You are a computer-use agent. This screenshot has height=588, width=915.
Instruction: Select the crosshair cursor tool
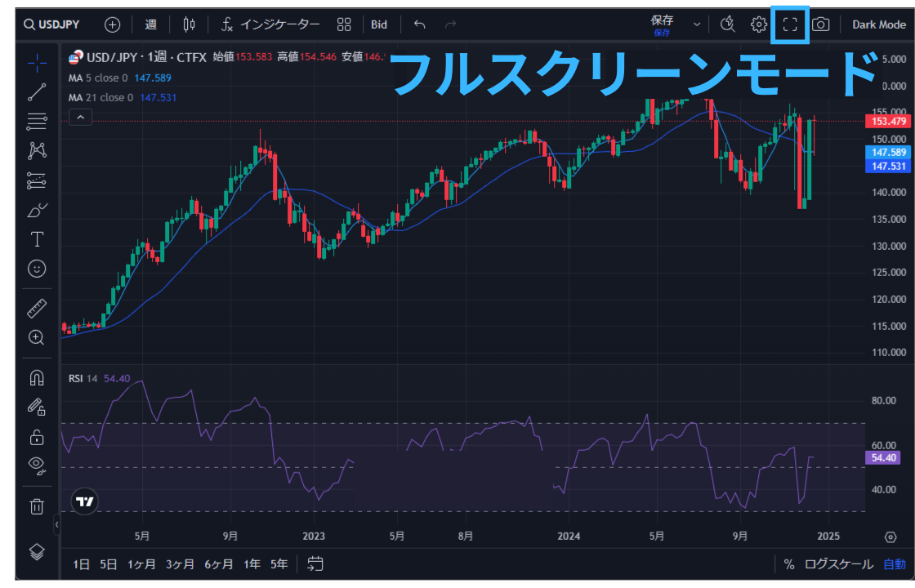click(37, 62)
